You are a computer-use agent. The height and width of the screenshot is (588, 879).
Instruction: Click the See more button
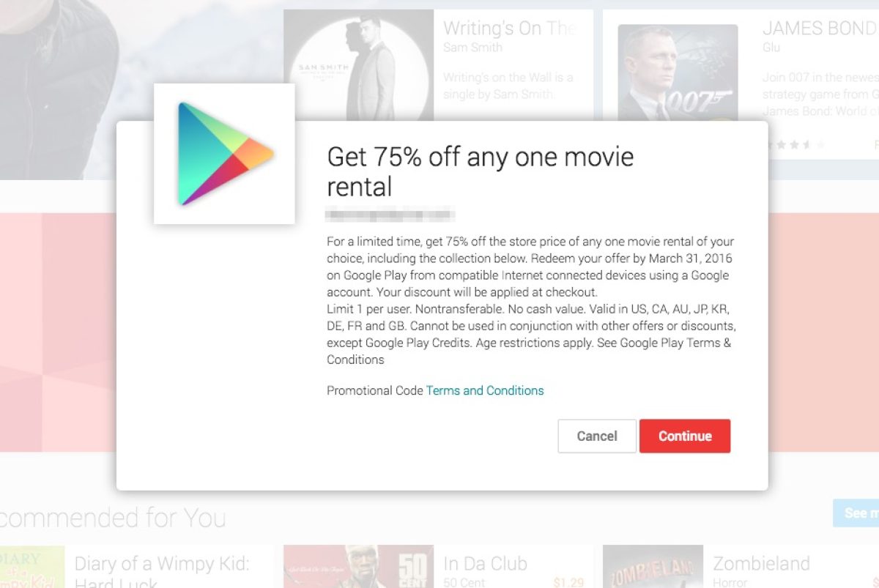click(x=856, y=513)
